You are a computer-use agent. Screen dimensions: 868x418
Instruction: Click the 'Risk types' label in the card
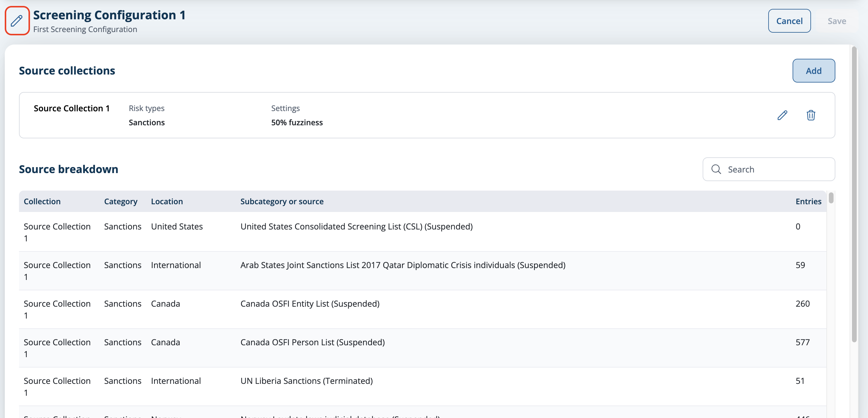coord(146,108)
